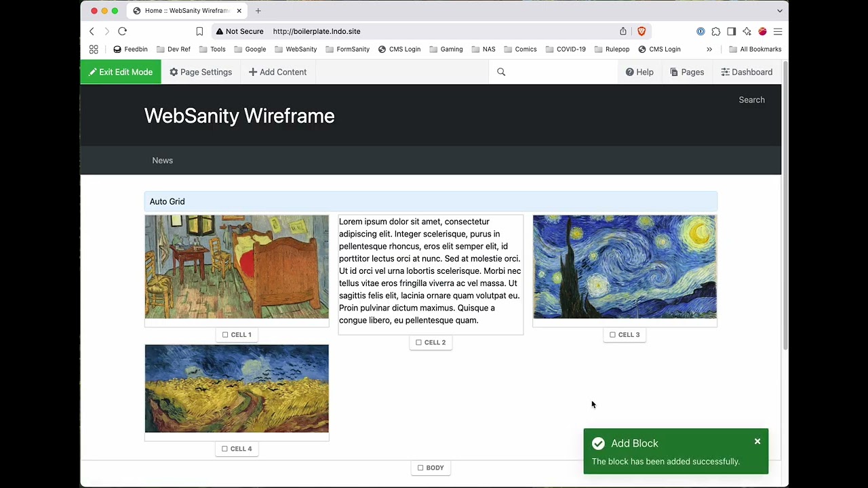Open the Brave hamburger menu
This screenshot has height=488, width=868.
point(778,31)
